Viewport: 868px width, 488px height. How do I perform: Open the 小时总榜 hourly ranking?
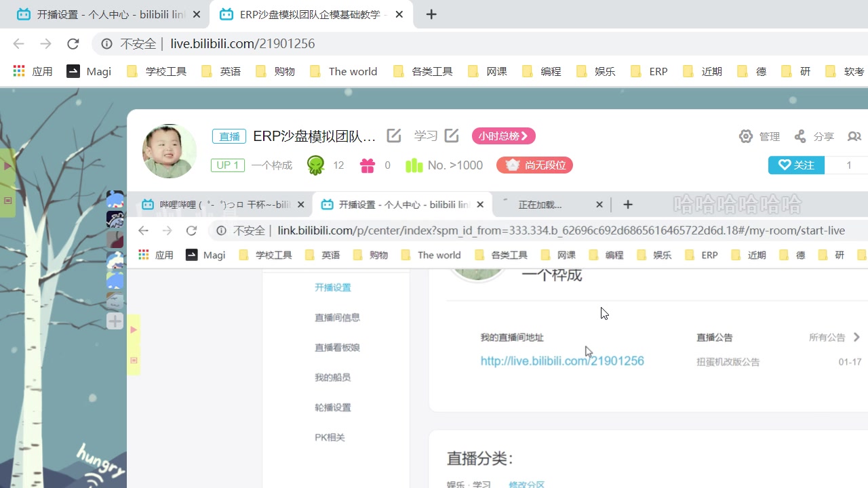pos(504,136)
